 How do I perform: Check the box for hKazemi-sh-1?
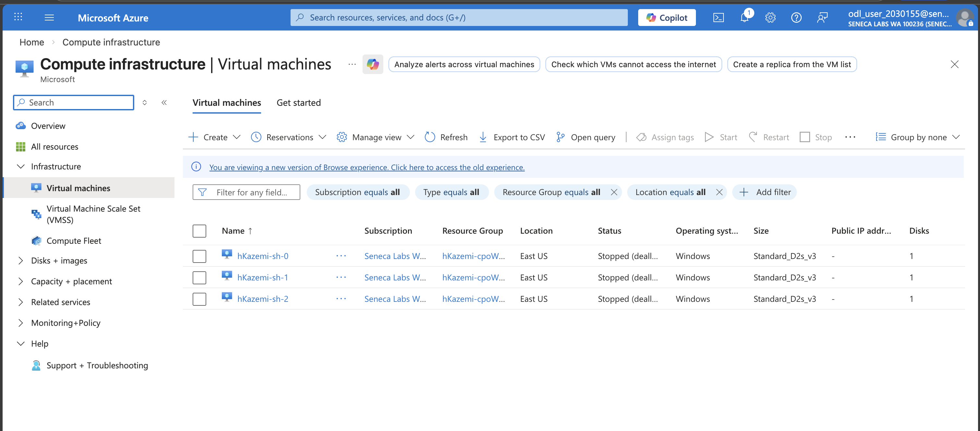pyautogui.click(x=199, y=277)
